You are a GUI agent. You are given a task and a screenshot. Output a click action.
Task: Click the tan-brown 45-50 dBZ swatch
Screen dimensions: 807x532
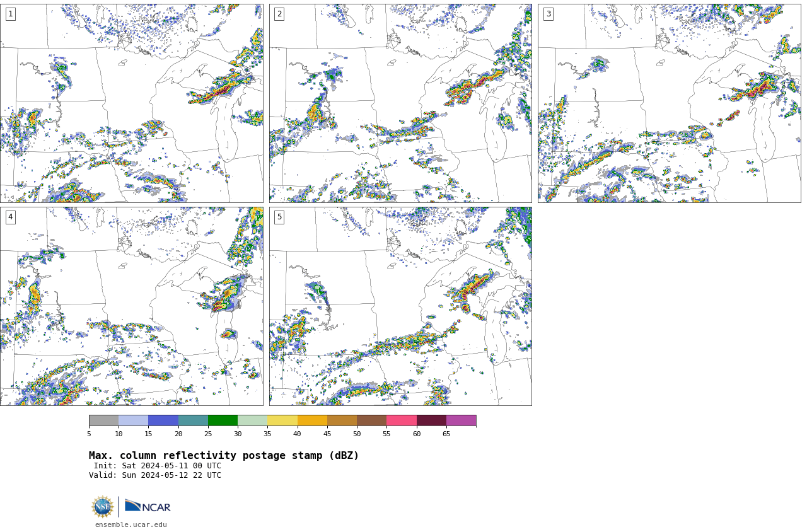click(342, 420)
